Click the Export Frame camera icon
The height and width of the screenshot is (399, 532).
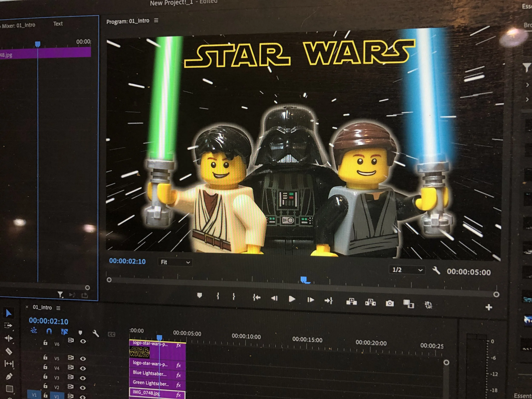click(390, 303)
